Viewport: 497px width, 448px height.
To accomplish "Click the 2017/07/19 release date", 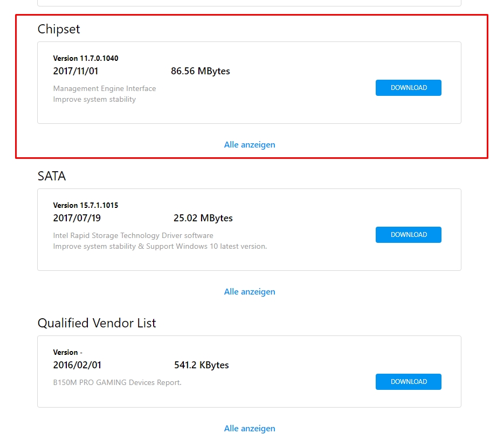I will (77, 218).
